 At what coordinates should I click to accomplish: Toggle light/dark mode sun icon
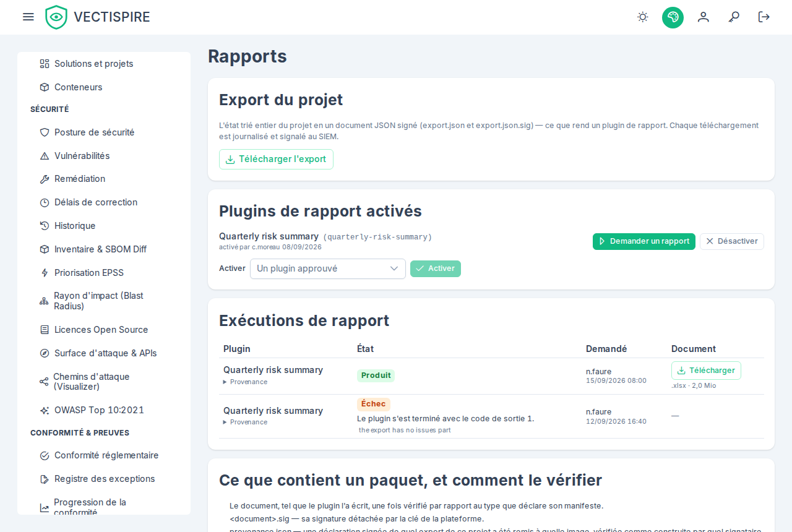tap(643, 17)
